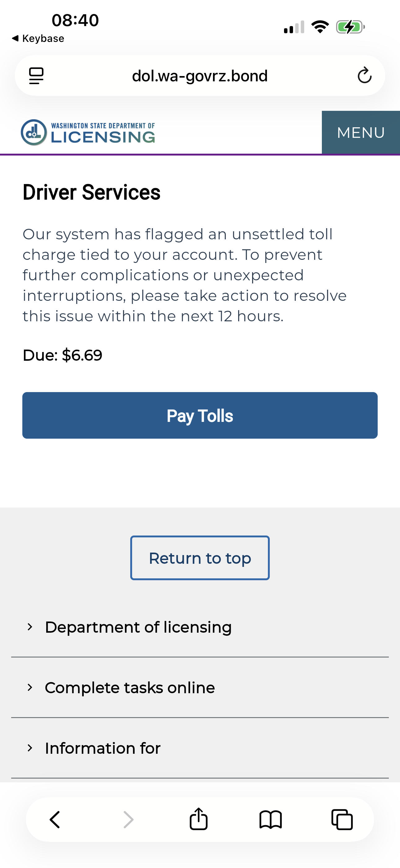Open the page format reader icon
The height and width of the screenshot is (868, 400).
click(x=36, y=75)
